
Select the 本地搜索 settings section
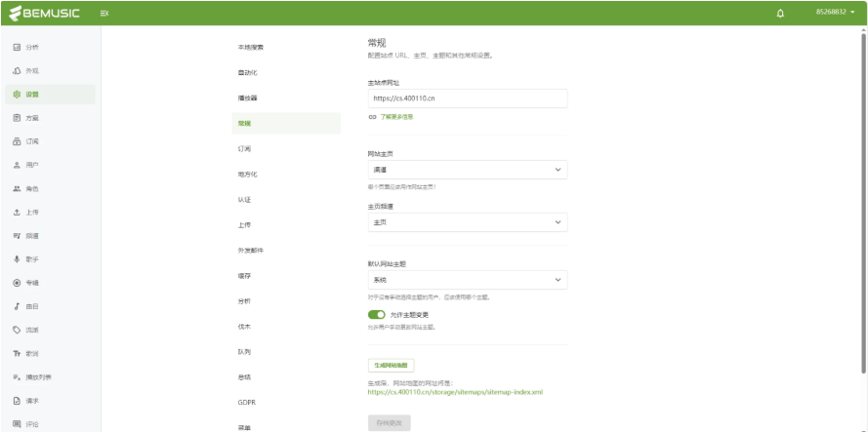pos(251,47)
